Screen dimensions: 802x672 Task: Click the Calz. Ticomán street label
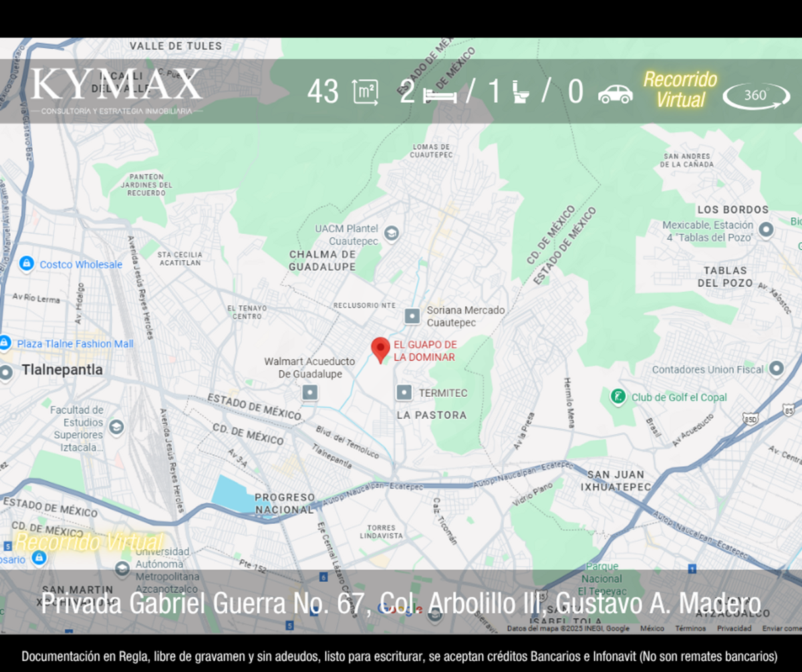tap(444, 520)
